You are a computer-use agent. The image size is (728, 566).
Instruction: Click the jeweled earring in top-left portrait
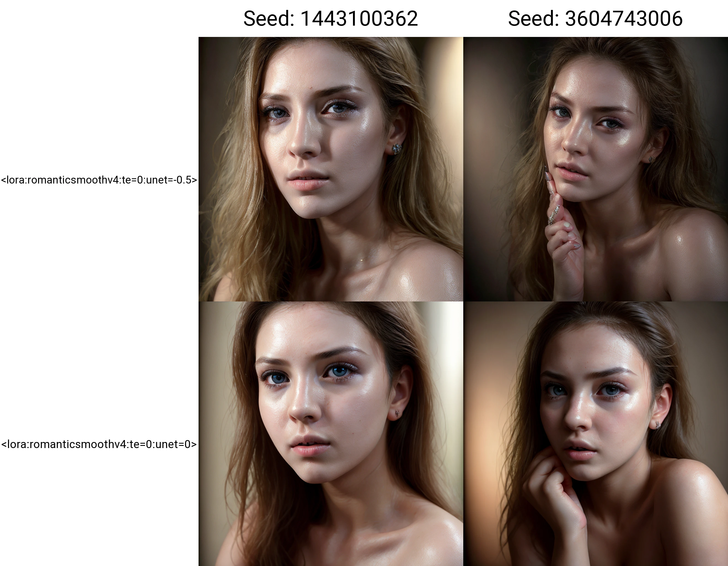pyautogui.click(x=396, y=148)
